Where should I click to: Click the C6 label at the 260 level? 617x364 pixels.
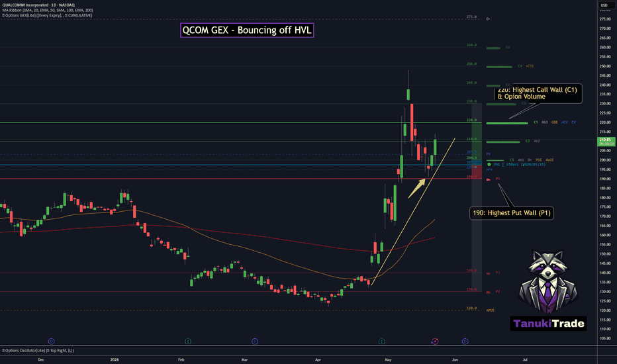click(x=508, y=47)
